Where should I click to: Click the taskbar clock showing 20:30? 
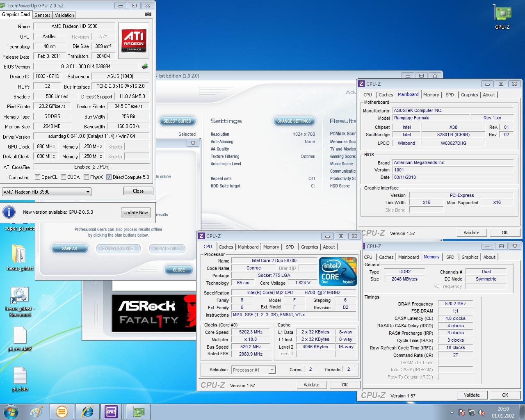click(x=503, y=412)
